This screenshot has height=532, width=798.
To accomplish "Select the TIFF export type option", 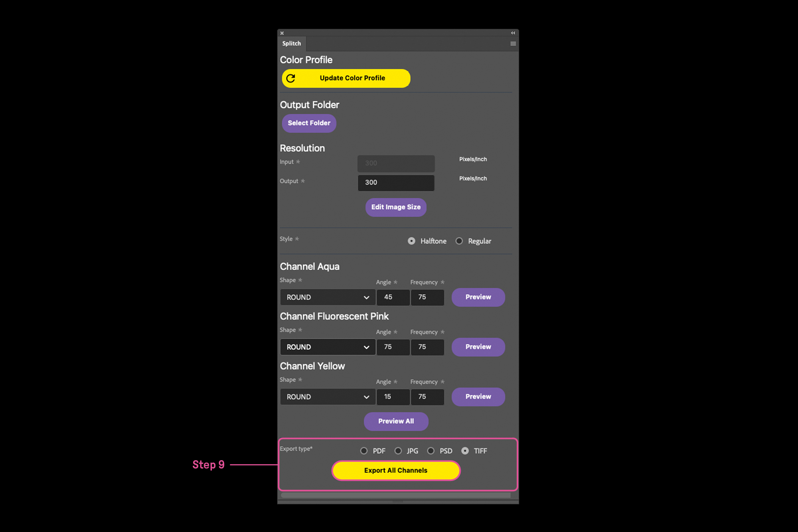I will 465,451.
